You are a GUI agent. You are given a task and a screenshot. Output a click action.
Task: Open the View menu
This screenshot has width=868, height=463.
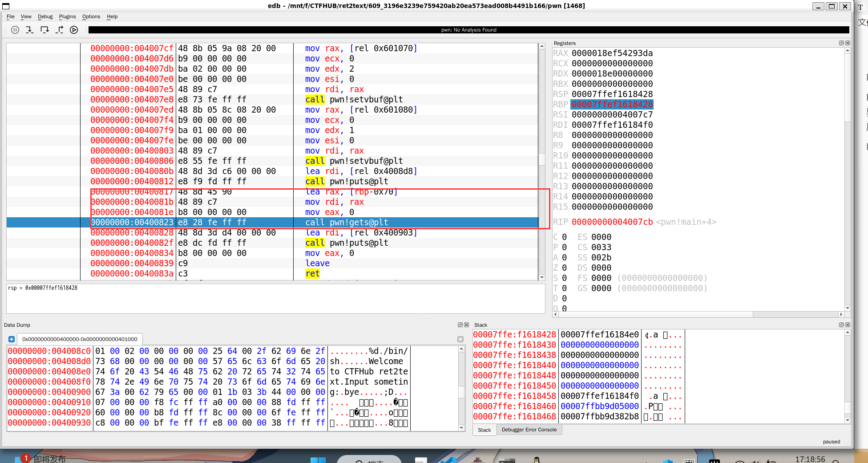(26, 16)
